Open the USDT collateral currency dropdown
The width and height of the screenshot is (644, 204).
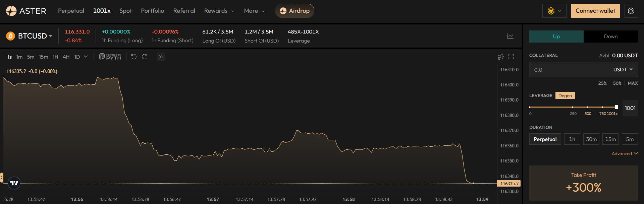point(623,70)
